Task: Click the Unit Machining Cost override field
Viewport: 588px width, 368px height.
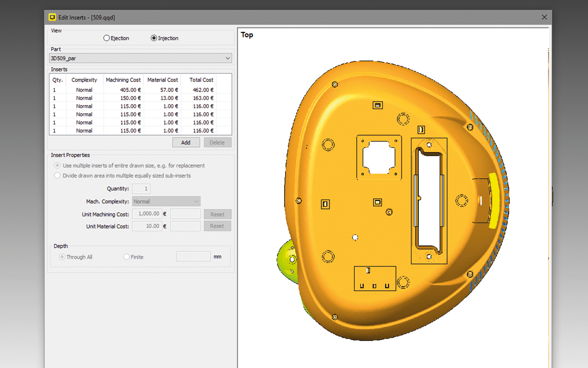Action: click(185, 214)
